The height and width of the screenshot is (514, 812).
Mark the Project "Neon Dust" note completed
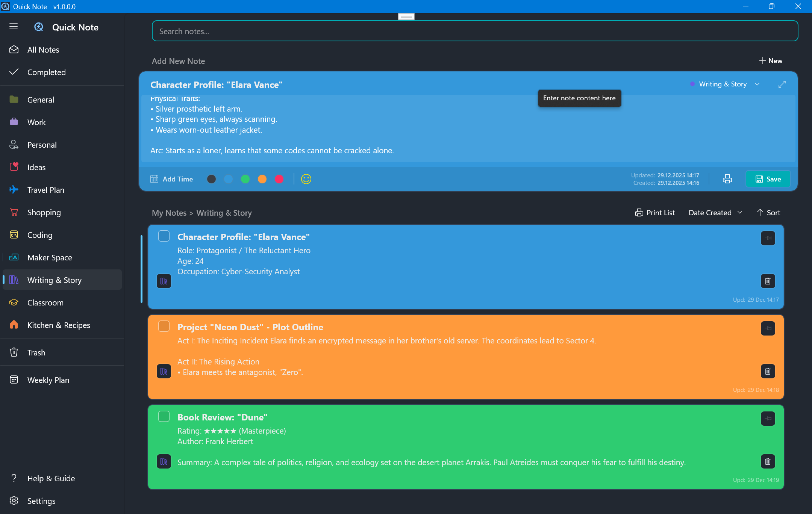164,327
